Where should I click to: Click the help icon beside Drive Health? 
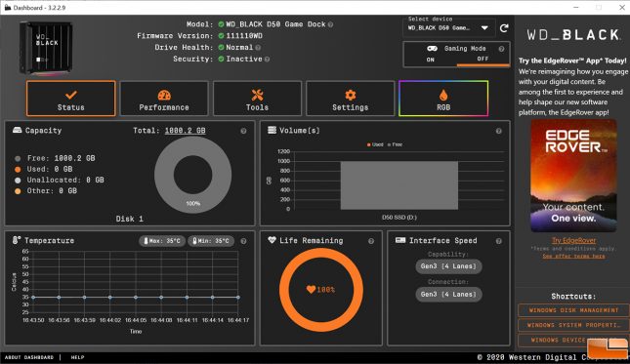[x=258, y=48]
